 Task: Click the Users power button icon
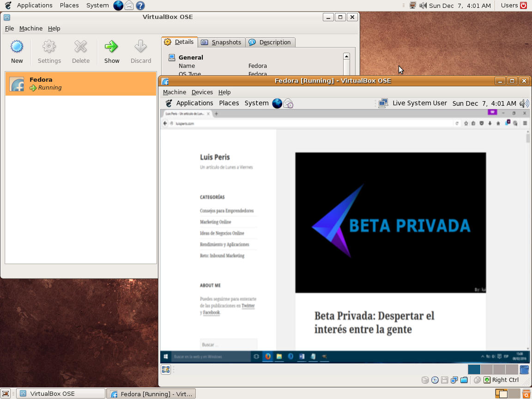[x=524, y=6]
